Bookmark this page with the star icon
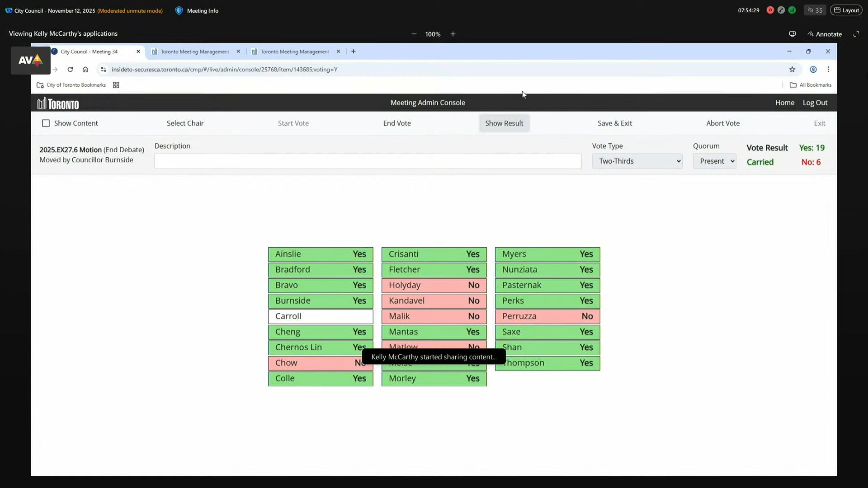This screenshot has width=868, height=488. click(x=793, y=69)
